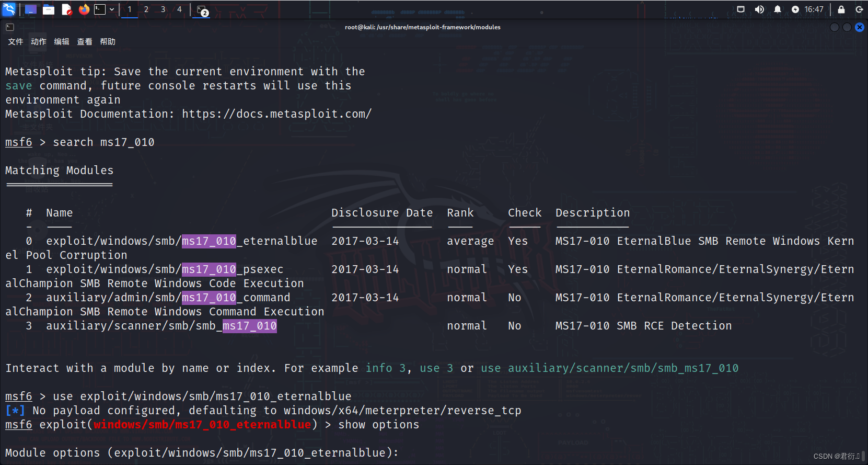The image size is (868, 465).
Task: Click the 2017-03-14 date in command row
Action: click(x=365, y=298)
